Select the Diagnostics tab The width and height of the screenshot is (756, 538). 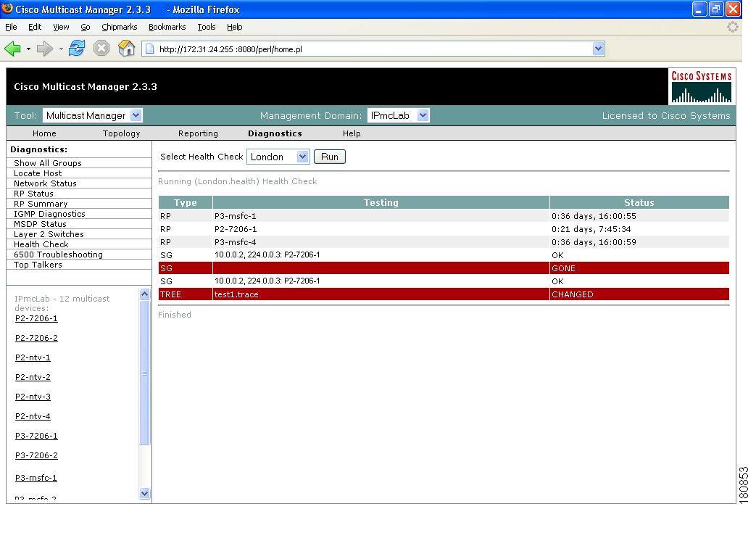click(x=275, y=133)
